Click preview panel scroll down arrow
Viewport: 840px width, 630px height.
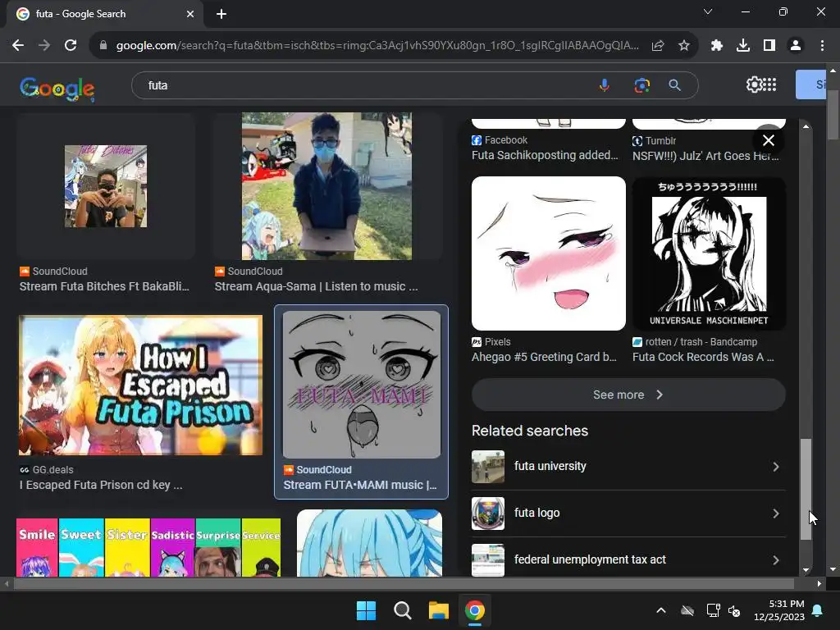pos(806,571)
